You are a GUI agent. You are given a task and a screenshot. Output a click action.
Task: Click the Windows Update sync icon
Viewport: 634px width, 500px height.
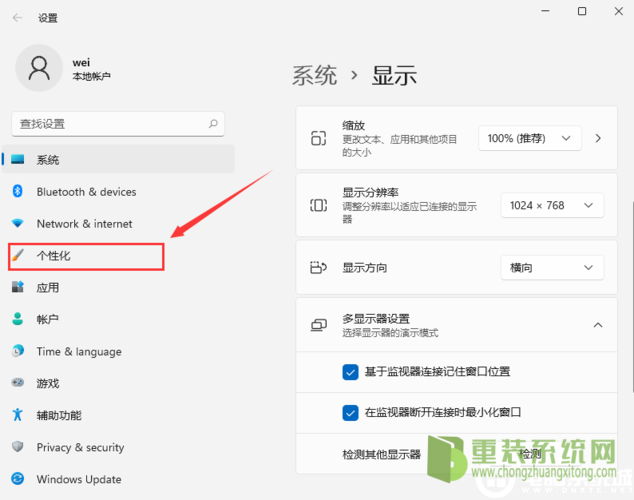18,479
